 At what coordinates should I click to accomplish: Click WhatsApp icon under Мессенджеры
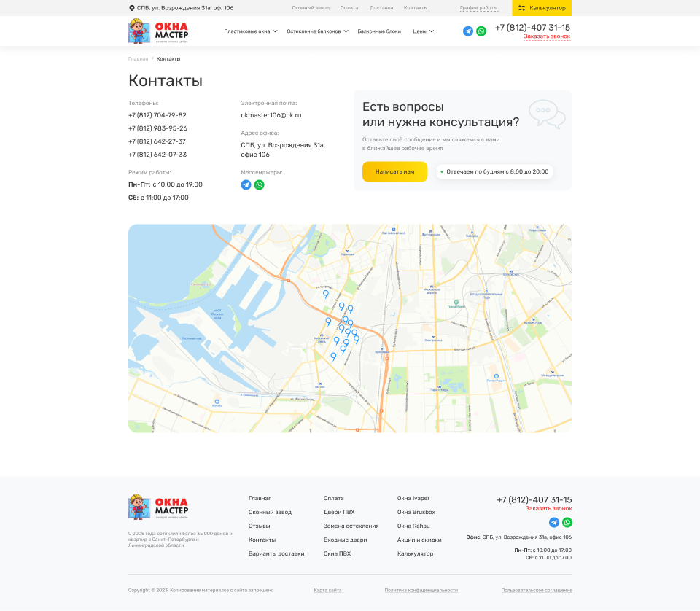259,184
